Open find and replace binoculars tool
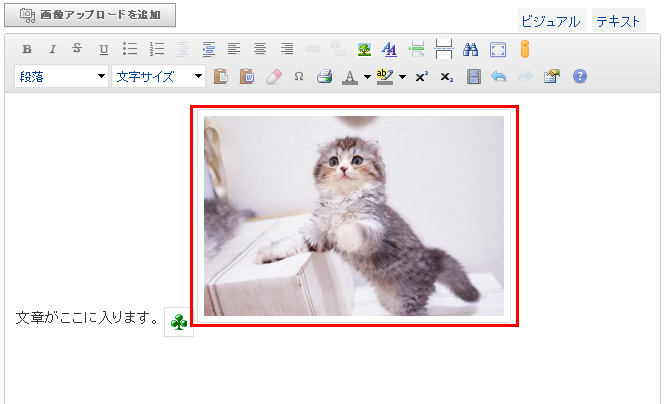664x404 pixels. 470,50
